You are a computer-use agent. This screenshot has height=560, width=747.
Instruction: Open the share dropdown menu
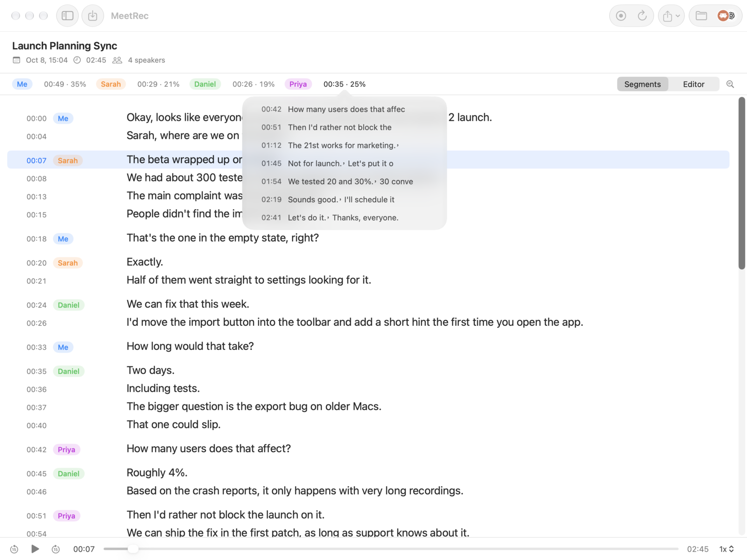click(x=671, y=16)
